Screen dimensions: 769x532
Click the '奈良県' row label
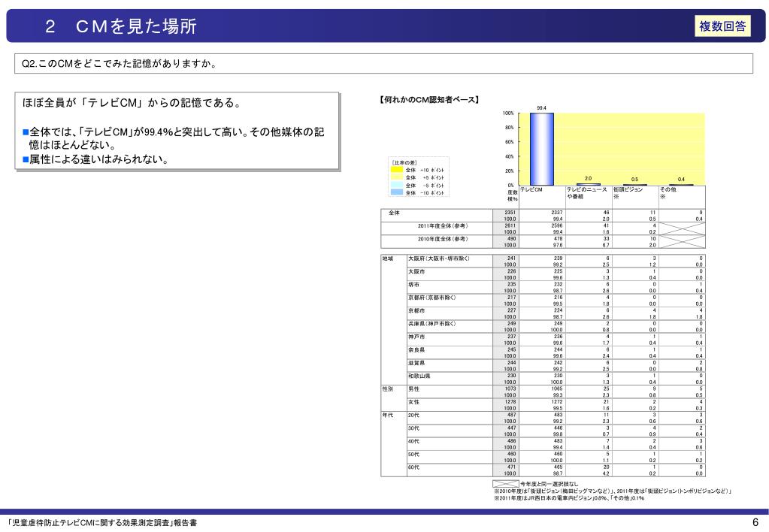[416, 350]
